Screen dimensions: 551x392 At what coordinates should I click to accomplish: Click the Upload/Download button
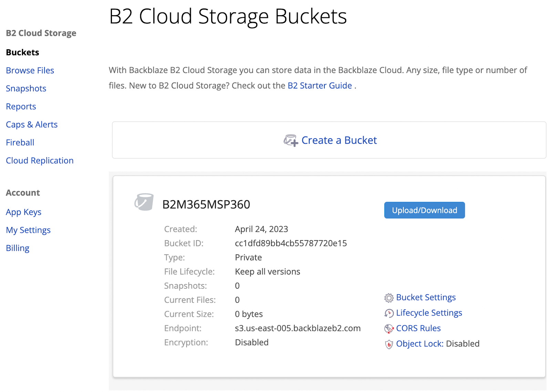pyautogui.click(x=424, y=210)
